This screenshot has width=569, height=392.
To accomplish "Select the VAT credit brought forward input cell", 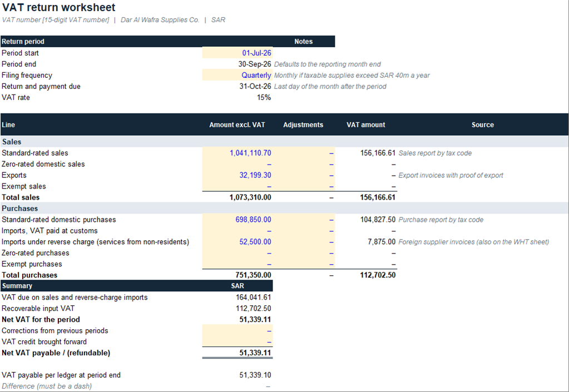I will [238, 342].
